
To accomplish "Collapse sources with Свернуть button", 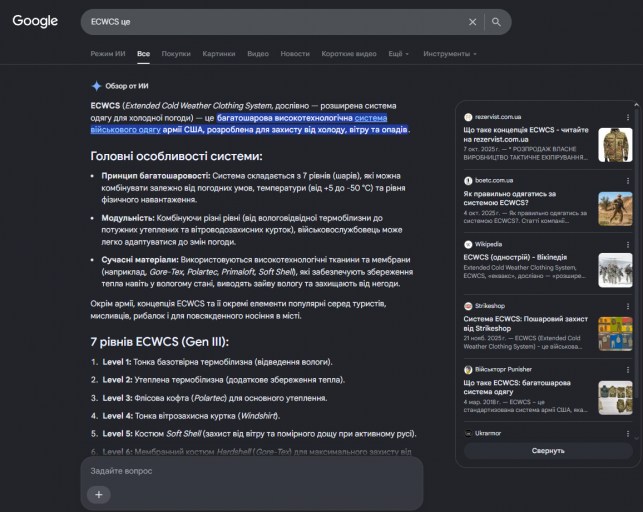I will click(548, 451).
